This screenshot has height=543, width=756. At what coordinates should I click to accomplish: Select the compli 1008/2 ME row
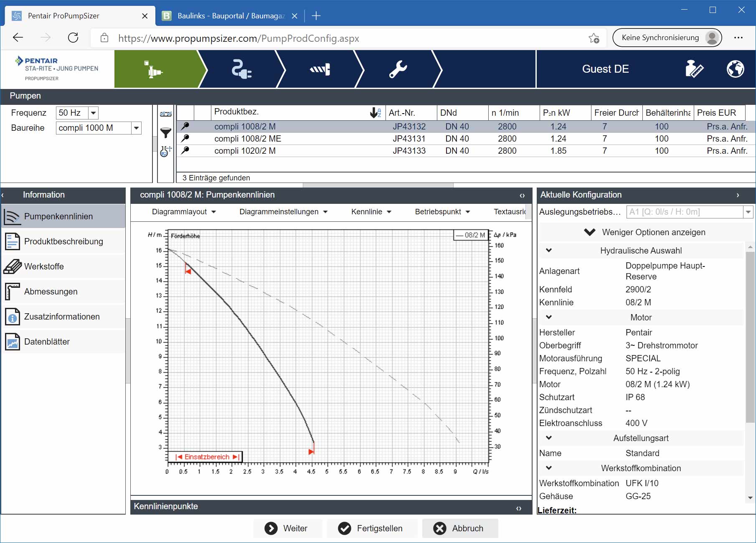466,139
